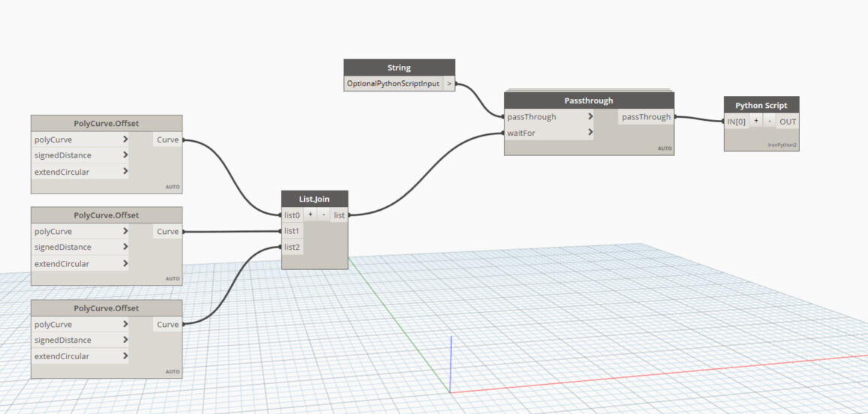Click the list output port of List.Join
This screenshot has height=414, width=868.
339,215
